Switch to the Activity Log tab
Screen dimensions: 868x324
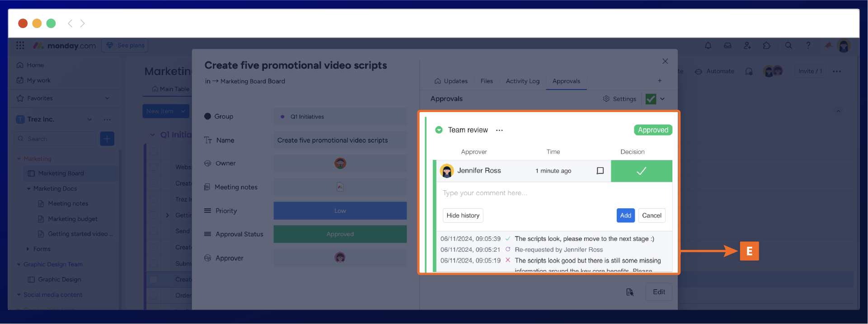coord(522,81)
